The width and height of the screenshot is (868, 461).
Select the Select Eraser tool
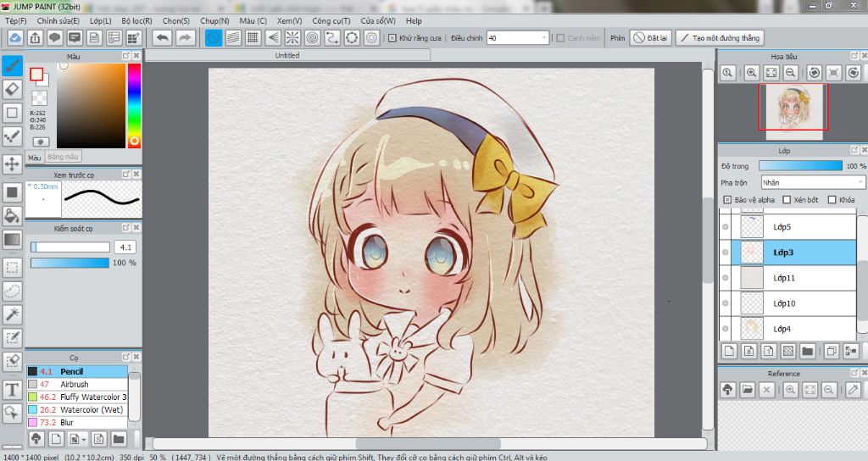[12, 361]
